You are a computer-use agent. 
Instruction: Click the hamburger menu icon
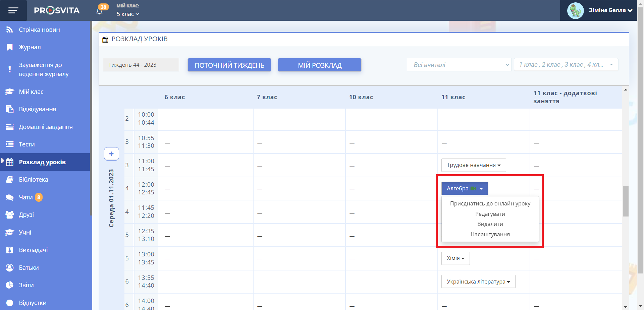13,10
